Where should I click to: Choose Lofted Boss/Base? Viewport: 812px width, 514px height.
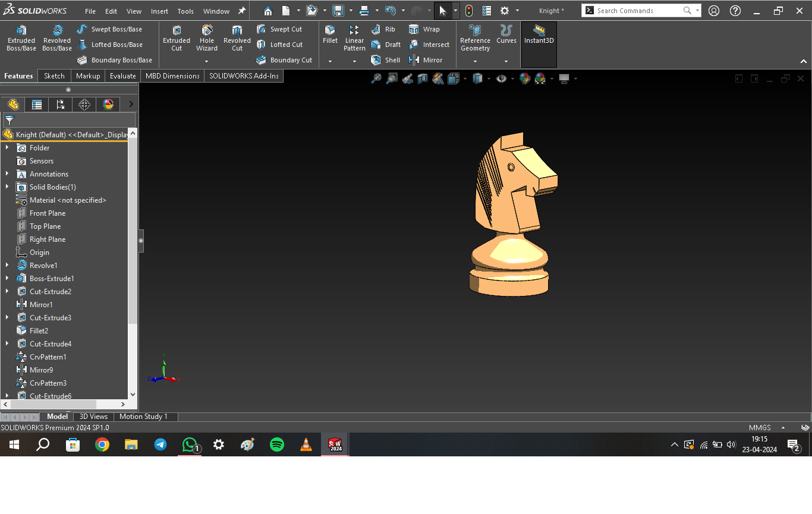(x=110, y=45)
